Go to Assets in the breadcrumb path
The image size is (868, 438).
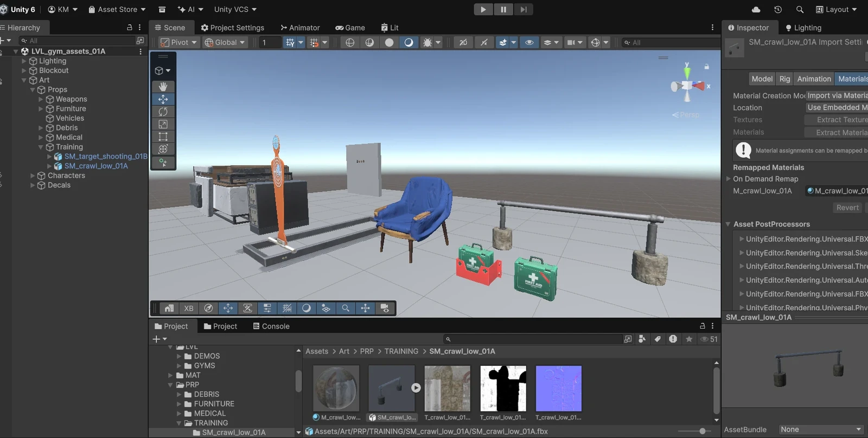[x=317, y=351]
